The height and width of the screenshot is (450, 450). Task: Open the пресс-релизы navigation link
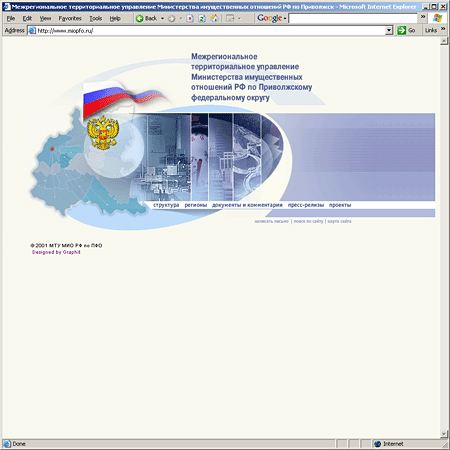pos(306,205)
